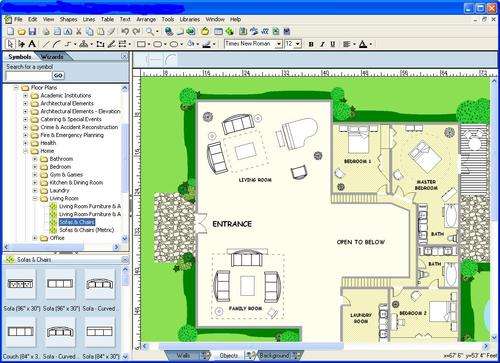Screen dimensions: 500x363
Task: Open the Arrange menu
Action: pos(146,19)
